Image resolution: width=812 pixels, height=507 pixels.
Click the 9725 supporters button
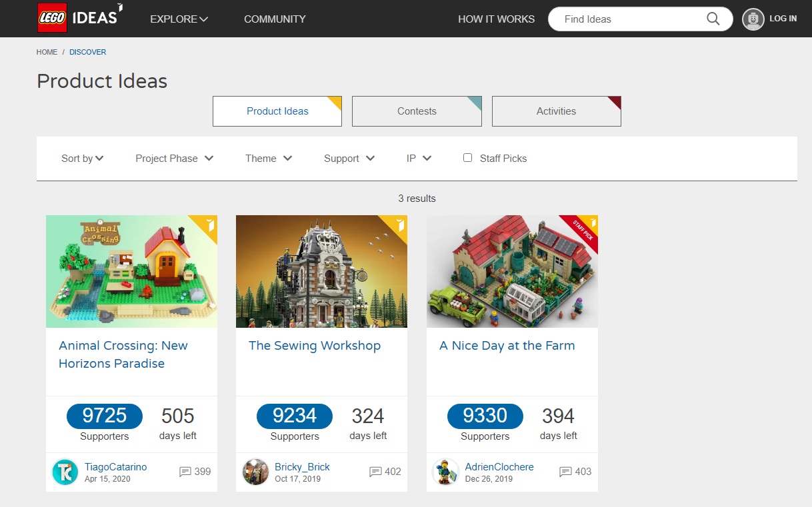click(105, 416)
